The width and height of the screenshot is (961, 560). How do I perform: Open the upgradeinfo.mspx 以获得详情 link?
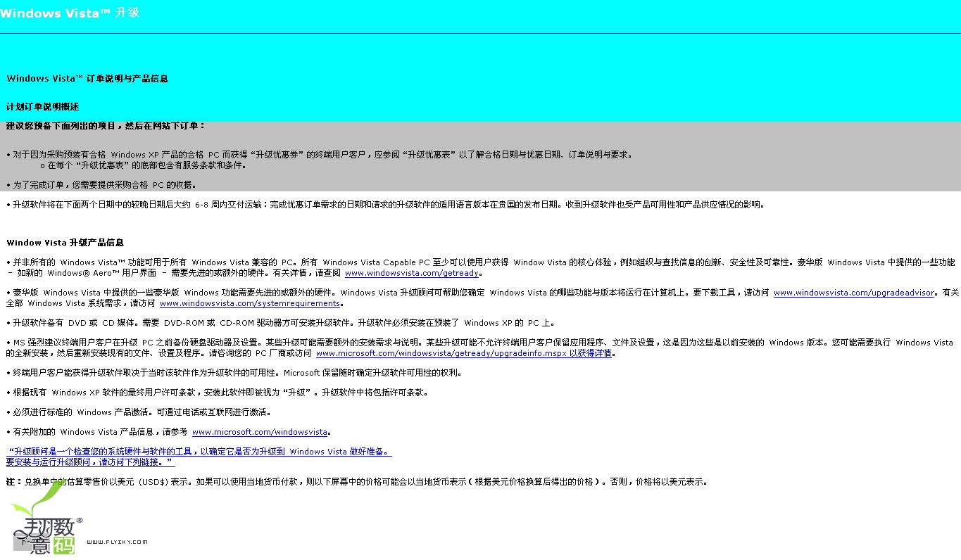[x=464, y=353]
